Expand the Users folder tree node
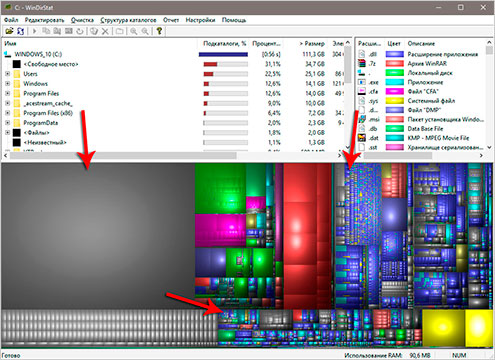 8,74
